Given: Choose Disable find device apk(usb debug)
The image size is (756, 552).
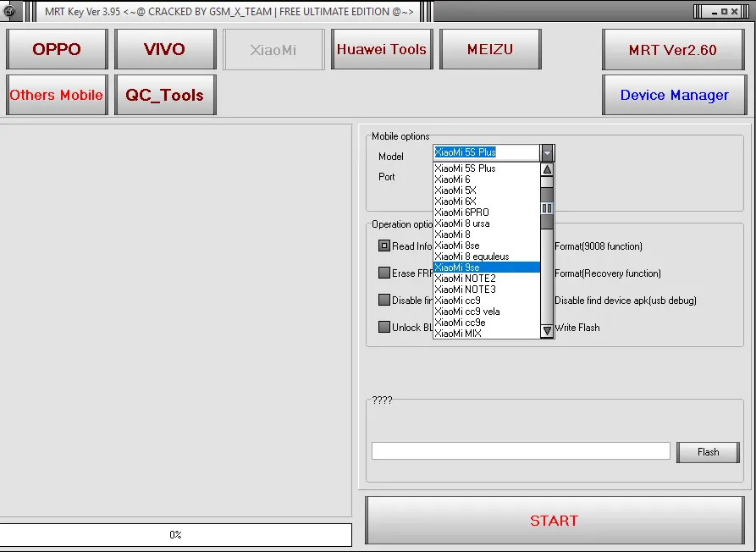Looking at the screenshot, I should [626, 301].
